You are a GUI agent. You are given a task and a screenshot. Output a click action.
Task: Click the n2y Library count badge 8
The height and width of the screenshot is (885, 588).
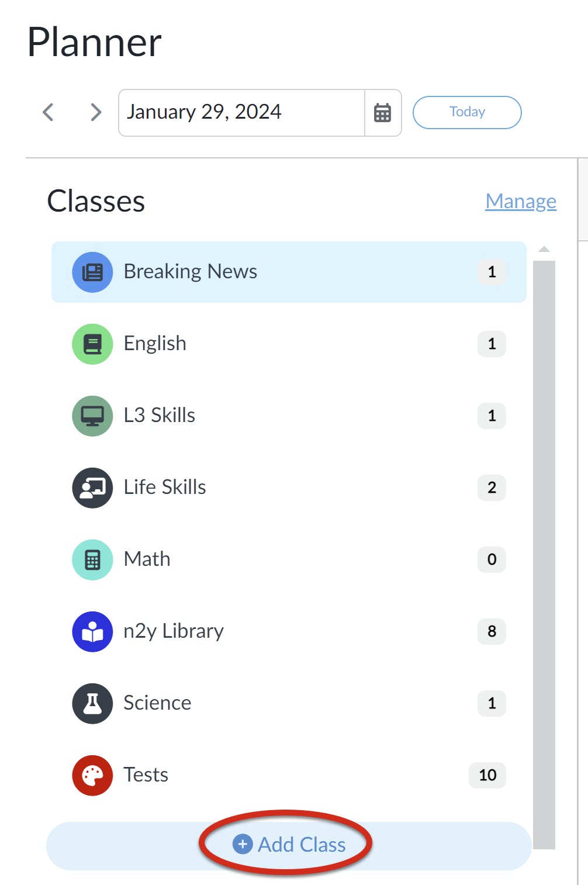pyautogui.click(x=492, y=631)
